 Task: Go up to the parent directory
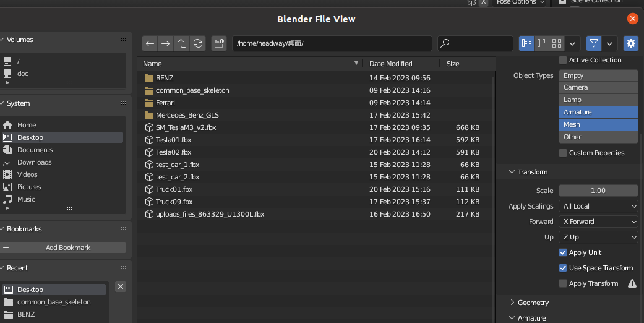181,43
